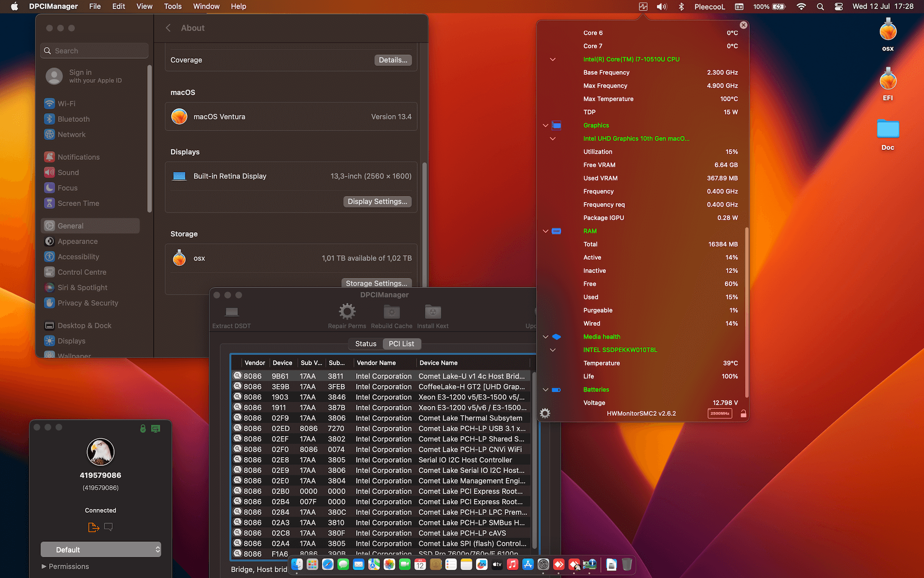Screen dimensions: 924x578
Task: Click the file transfer icon under Connected
Action: pyautogui.click(x=93, y=527)
